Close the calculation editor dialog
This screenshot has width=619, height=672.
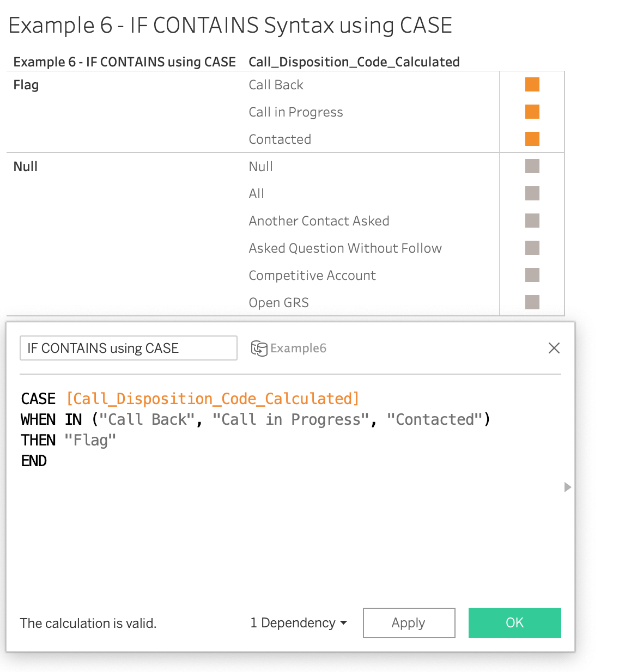[x=554, y=348]
